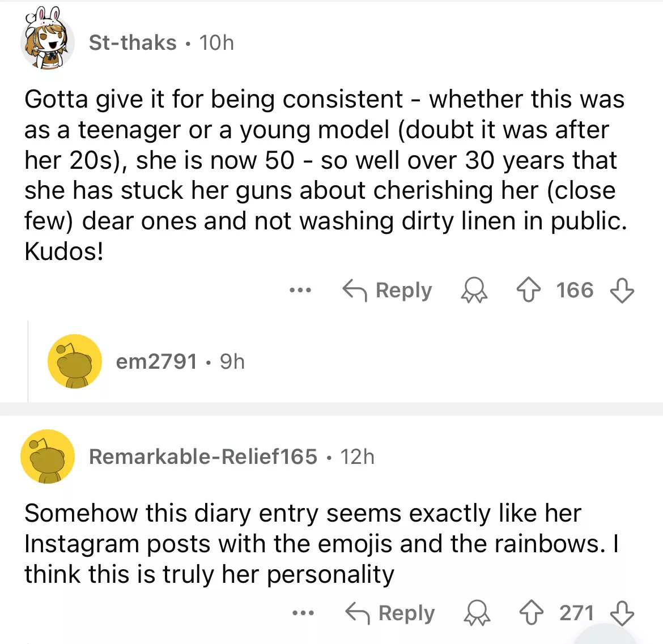Visit em2791 username link
The width and height of the screenshot is (663, 644).
pyautogui.click(x=156, y=361)
